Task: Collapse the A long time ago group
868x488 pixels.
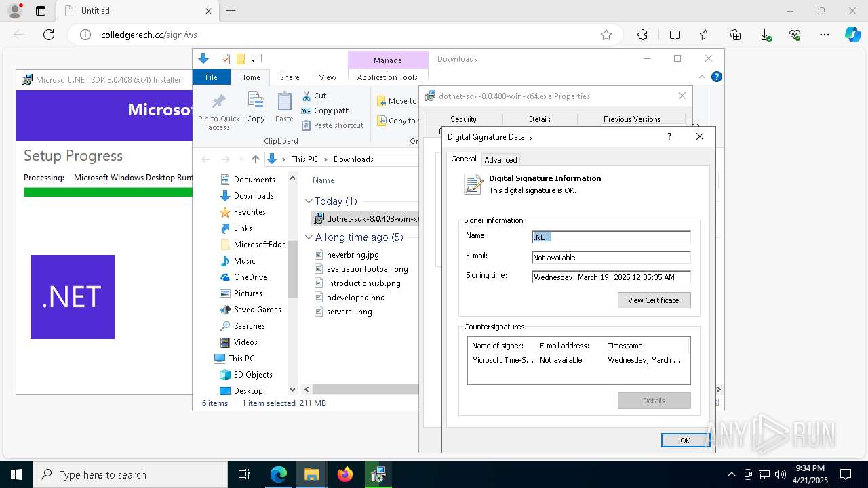Action: click(x=309, y=237)
